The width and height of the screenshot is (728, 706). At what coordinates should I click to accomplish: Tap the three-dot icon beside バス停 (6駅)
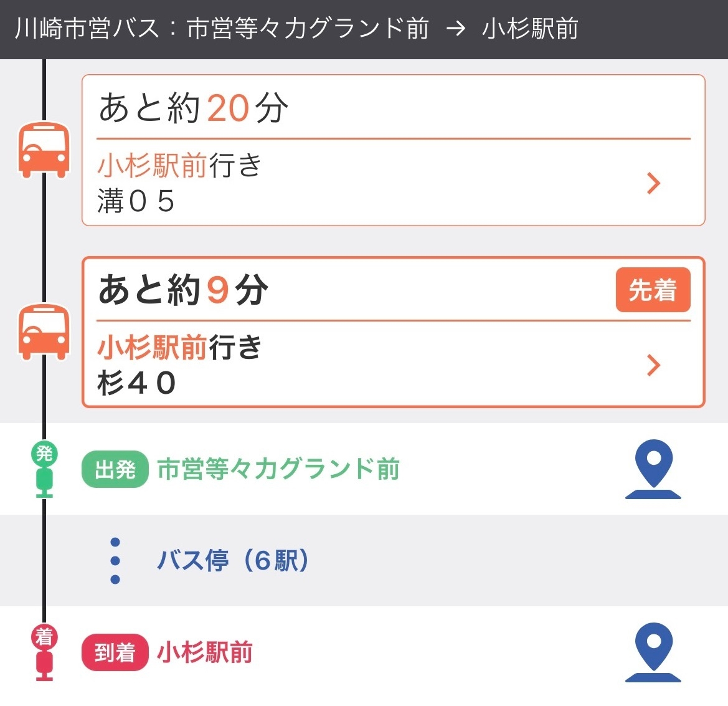click(x=115, y=561)
